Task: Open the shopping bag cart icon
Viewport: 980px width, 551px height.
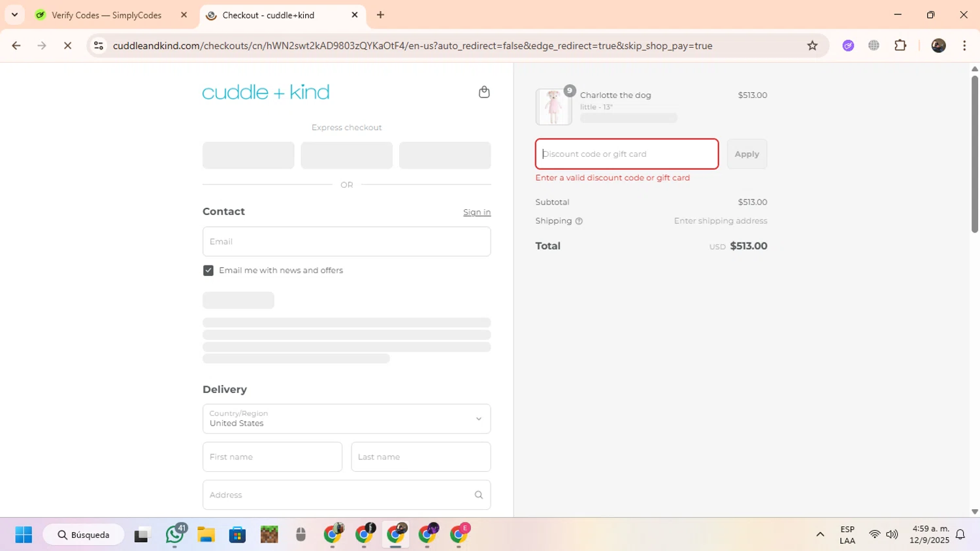Action: (484, 92)
